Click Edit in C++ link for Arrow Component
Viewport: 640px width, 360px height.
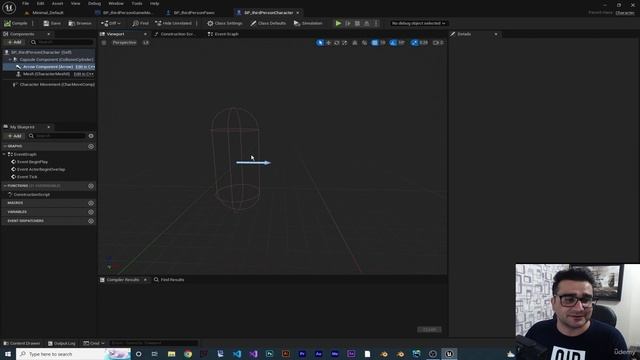coord(85,67)
